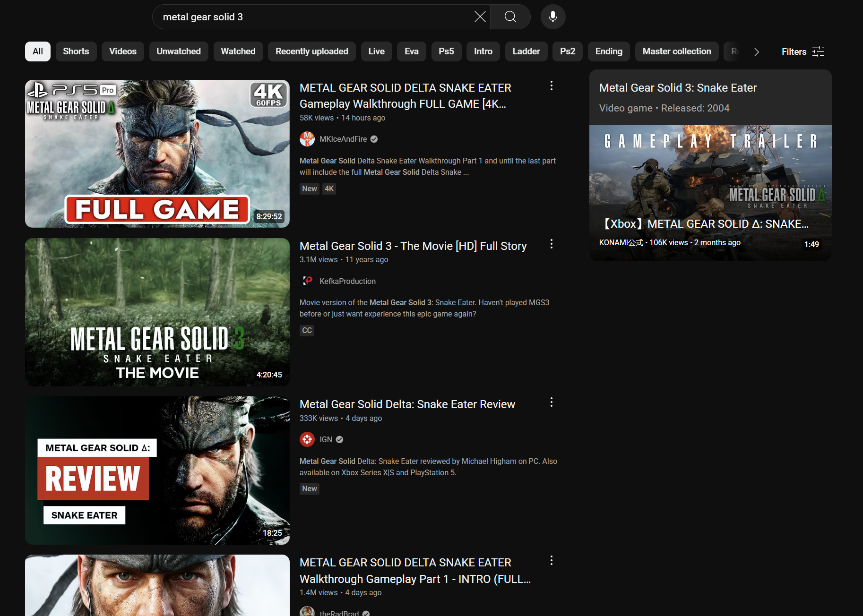This screenshot has height=616, width=863.
Task: Open KefkaProduction channel avatar
Action: [307, 281]
